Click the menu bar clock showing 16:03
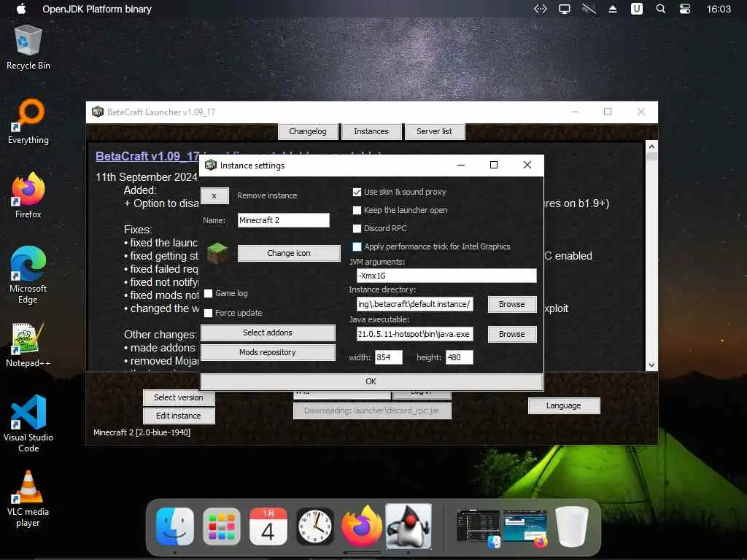The height and width of the screenshot is (560, 747). [x=719, y=9]
